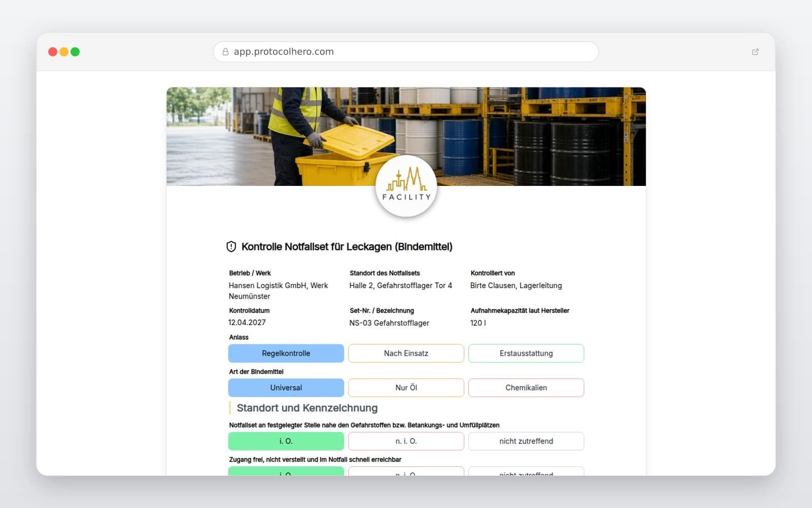Screen dimensions: 812x508
Task: Click the Standort und Kennzeichnung section heading
Action: (x=307, y=408)
